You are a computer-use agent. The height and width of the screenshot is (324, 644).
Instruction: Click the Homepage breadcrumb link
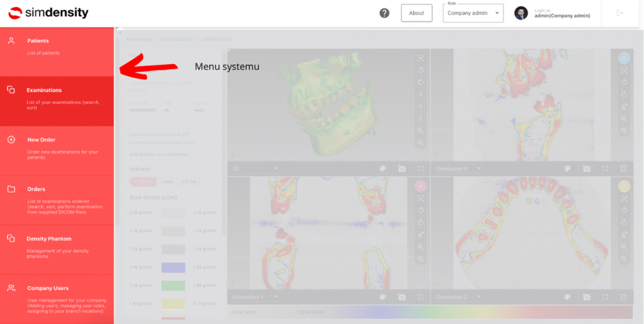139,39
